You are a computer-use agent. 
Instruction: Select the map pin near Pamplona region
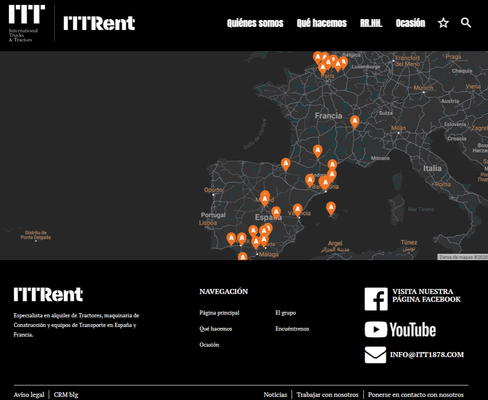tap(285, 164)
